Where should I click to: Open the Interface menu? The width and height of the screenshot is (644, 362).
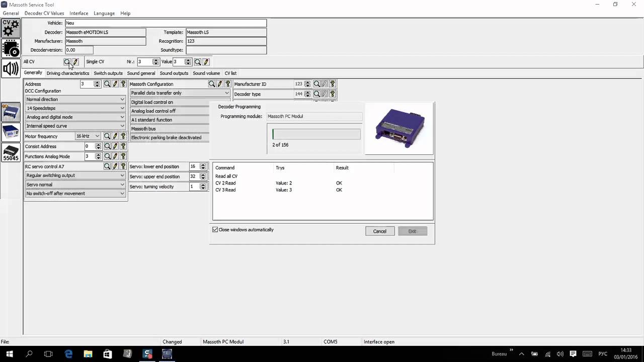(x=79, y=14)
